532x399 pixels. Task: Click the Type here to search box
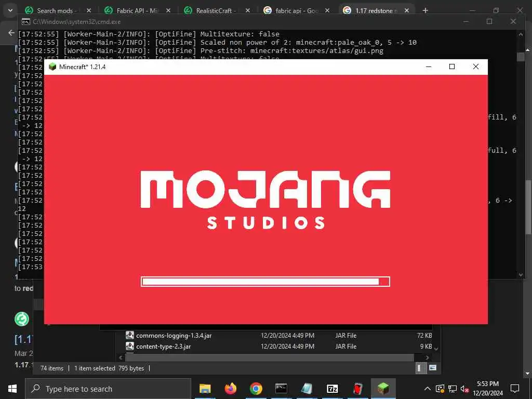click(108, 389)
